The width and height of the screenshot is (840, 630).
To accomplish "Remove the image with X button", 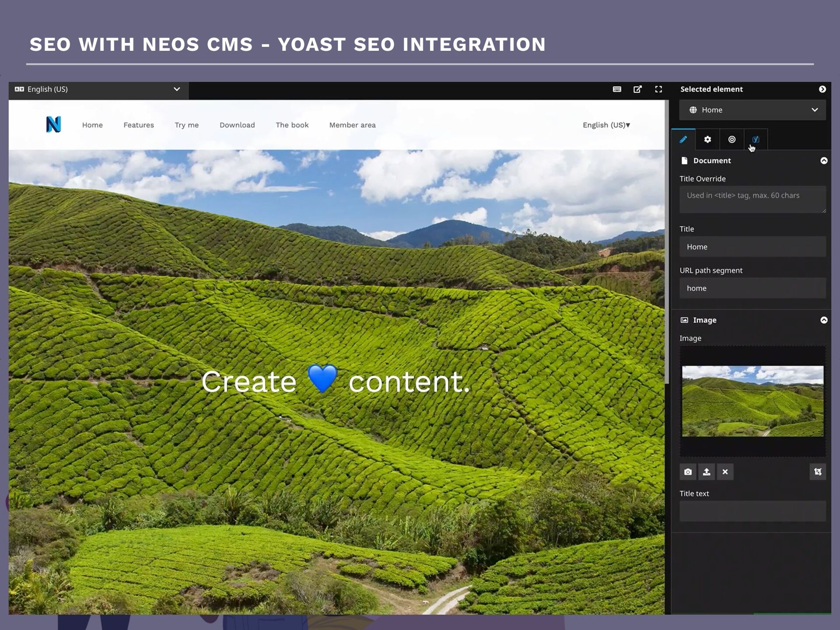I will pos(725,472).
